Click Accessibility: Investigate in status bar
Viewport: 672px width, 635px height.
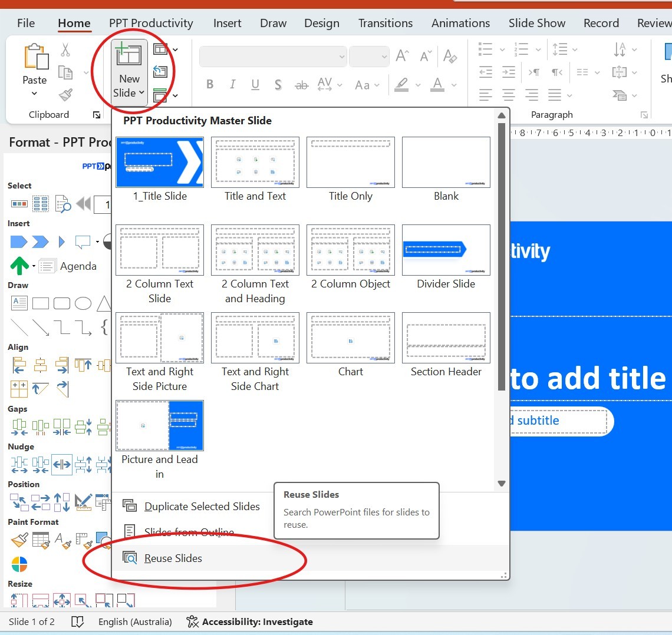250,621
